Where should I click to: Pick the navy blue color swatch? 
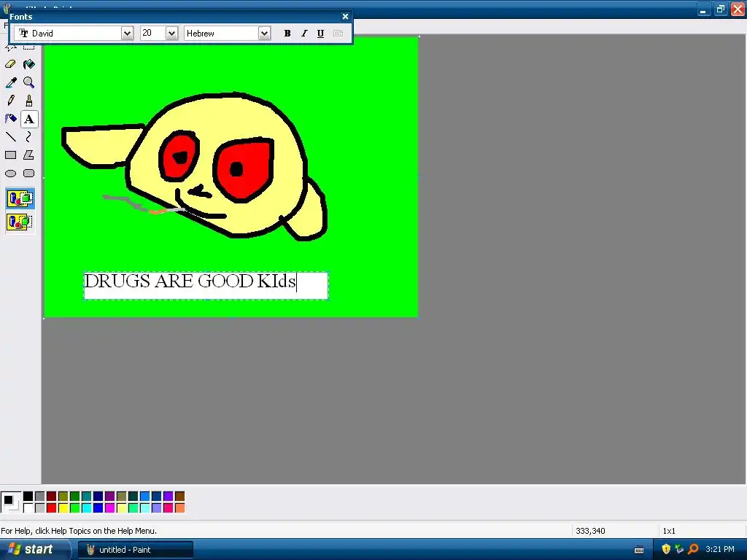[98, 497]
